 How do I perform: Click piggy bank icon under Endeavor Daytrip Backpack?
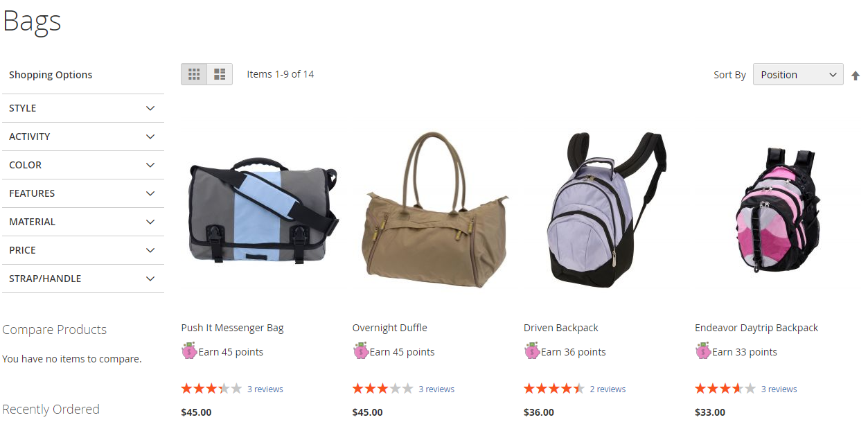[x=702, y=351]
